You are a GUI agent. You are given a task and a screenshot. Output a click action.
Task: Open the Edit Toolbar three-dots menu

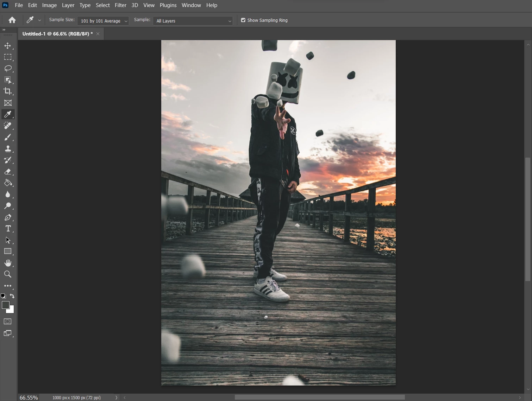click(x=8, y=286)
